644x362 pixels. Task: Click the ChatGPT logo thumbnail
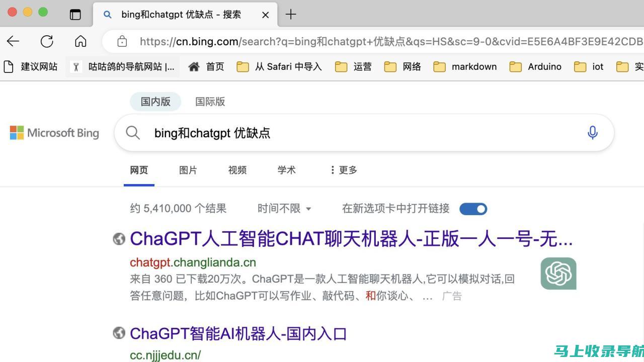558,274
